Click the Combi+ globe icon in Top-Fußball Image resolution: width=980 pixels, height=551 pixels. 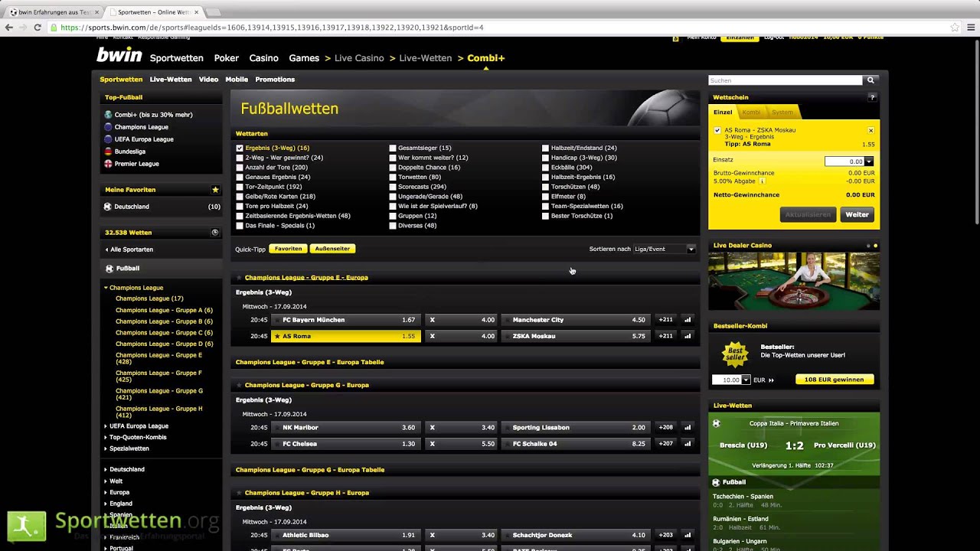point(108,115)
